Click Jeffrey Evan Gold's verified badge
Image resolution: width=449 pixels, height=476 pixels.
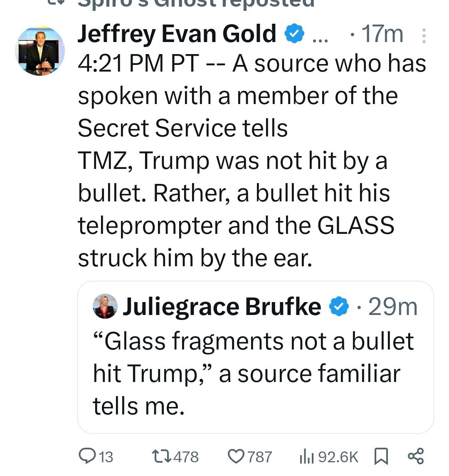coord(294,34)
